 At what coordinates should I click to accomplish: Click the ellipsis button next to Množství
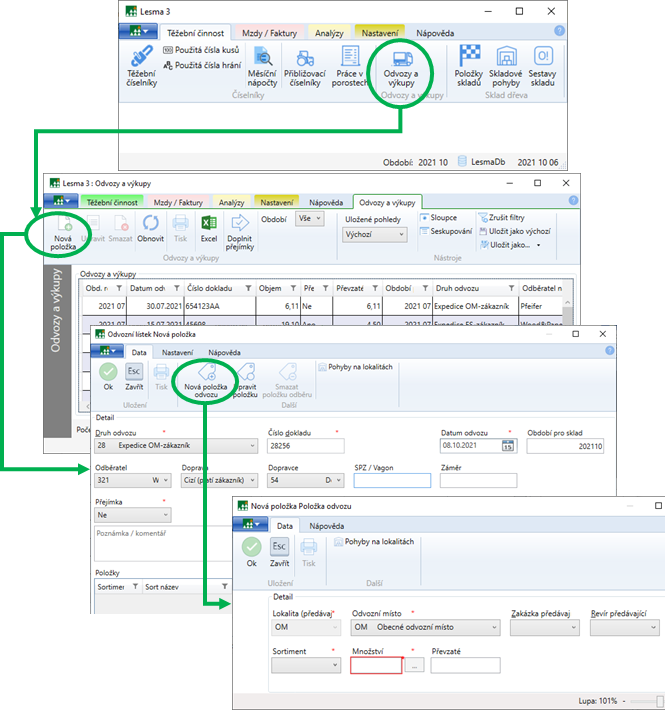[x=416, y=665]
